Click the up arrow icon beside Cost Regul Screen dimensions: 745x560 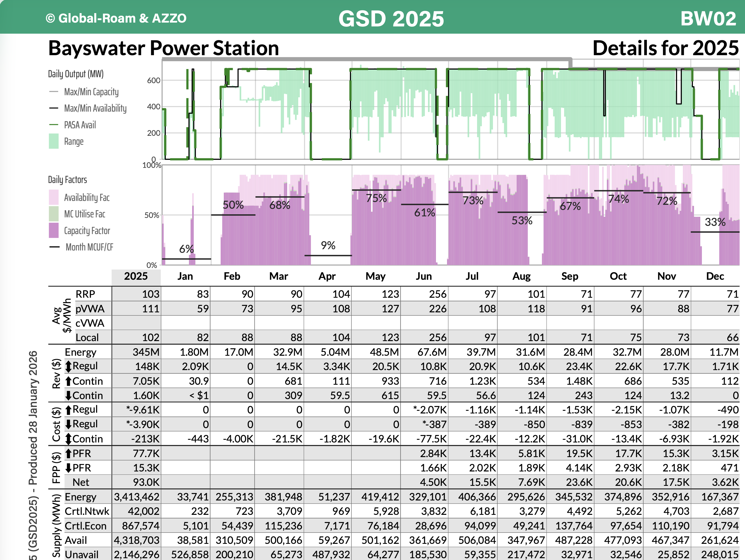tap(68, 410)
